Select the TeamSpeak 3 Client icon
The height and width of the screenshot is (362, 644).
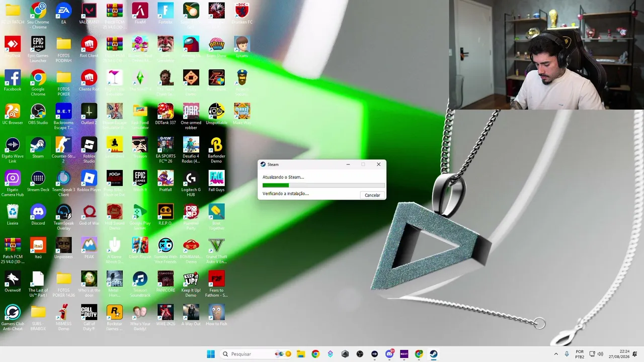(63, 184)
